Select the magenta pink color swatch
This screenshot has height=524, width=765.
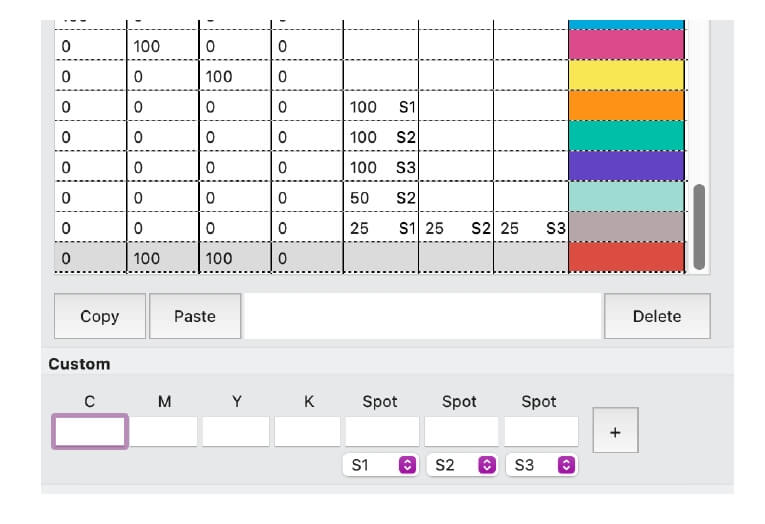point(625,45)
